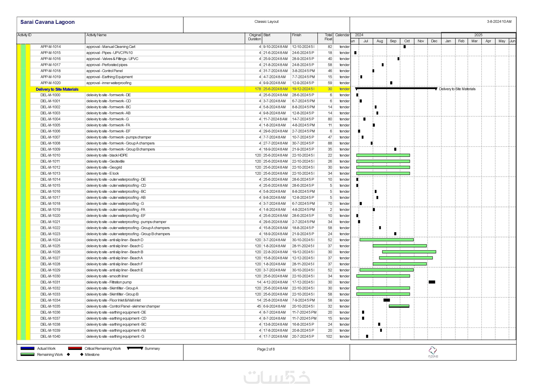Screen dimensions: 554x392
Task: Click the Activity ID column header
Action: (24, 35)
